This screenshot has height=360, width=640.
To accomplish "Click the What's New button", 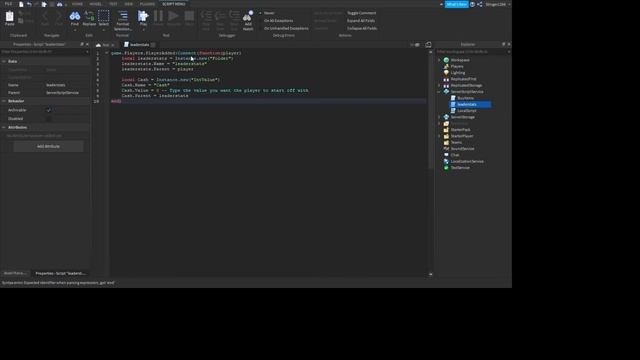I will coord(456,4).
